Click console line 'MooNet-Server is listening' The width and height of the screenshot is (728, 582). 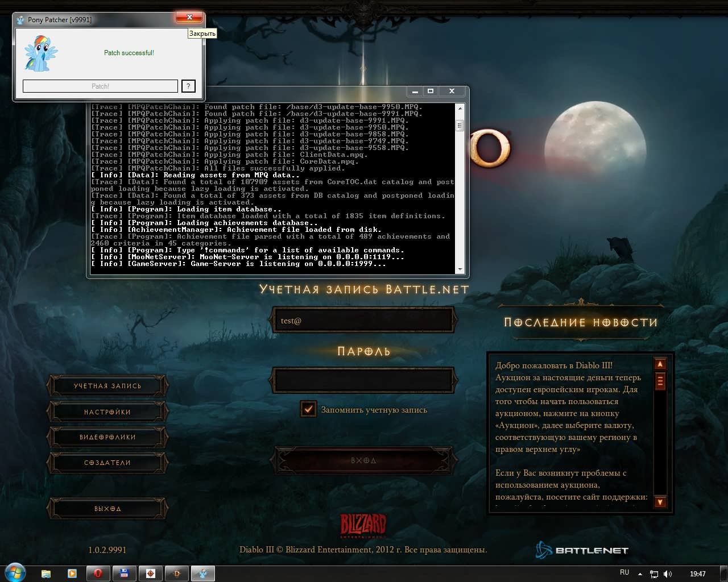tap(248, 257)
